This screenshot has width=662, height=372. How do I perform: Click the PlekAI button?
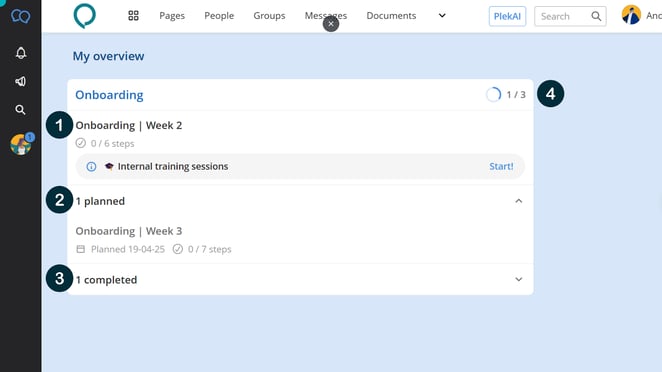[x=507, y=16]
